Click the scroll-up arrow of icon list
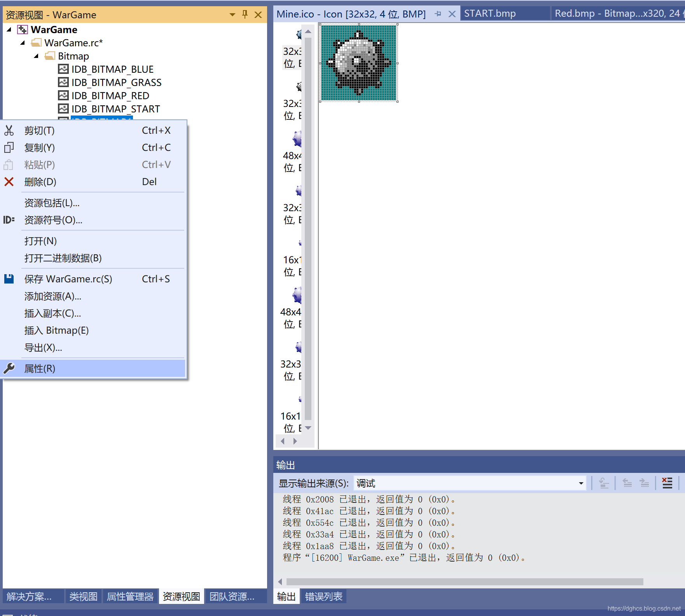The width and height of the screenshot is (685, 616). [x=308, y=31]
